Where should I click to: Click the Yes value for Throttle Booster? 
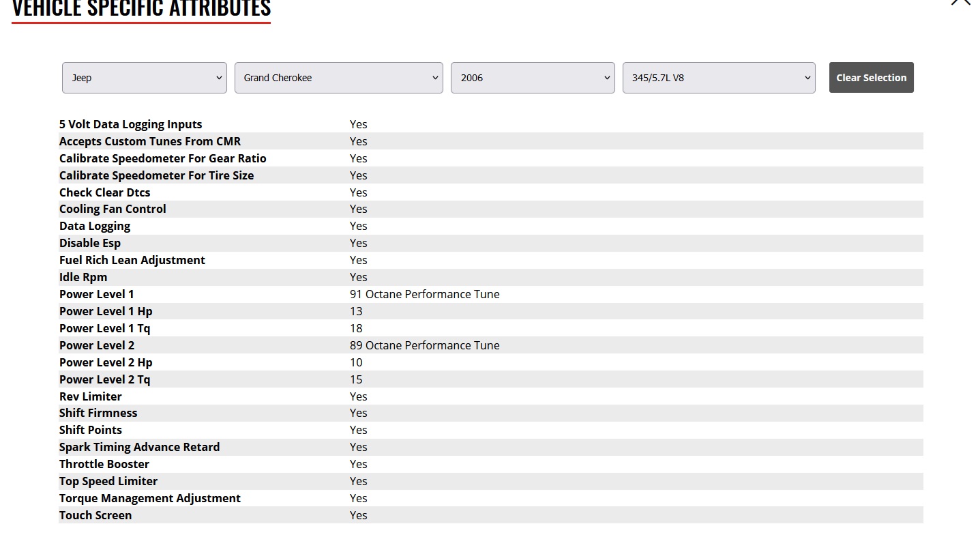tap(359, 464)
